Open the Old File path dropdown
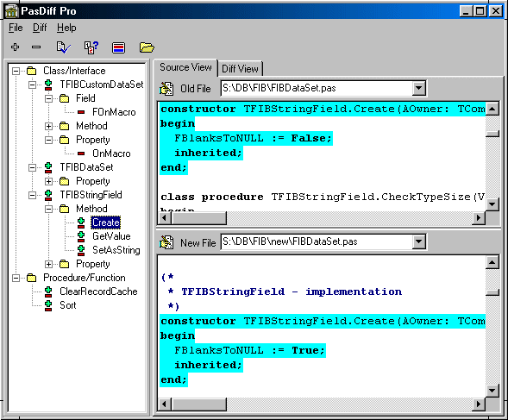Viewport: 508px width, 420px height. [418, 88]
